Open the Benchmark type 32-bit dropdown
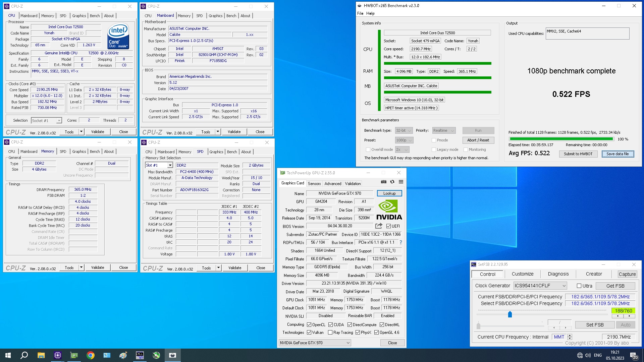 (x=404, y=131)
